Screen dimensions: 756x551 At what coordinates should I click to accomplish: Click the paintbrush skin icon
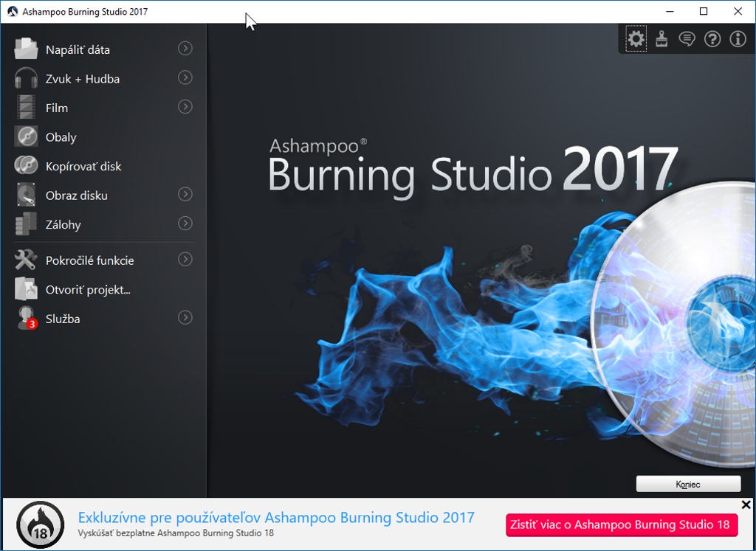(x=661, y=39)
